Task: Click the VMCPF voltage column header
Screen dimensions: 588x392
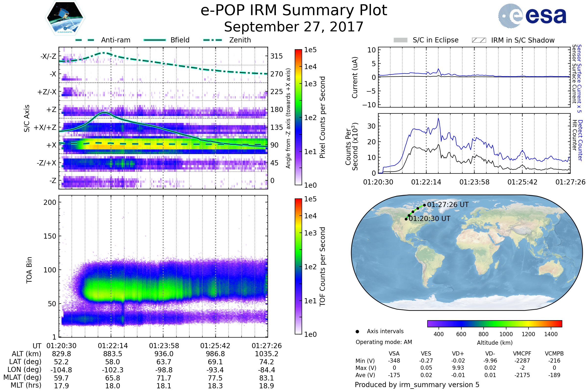Action: pyautogui.click(x=522, y=354)
